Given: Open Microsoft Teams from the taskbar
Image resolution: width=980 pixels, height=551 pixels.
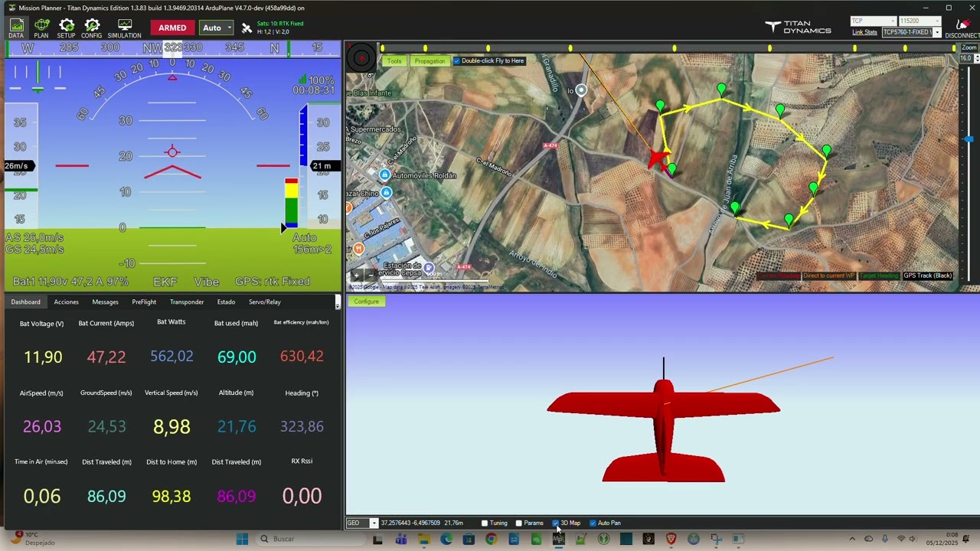Looking at the screenshot, I should click(x=401, y=539).
